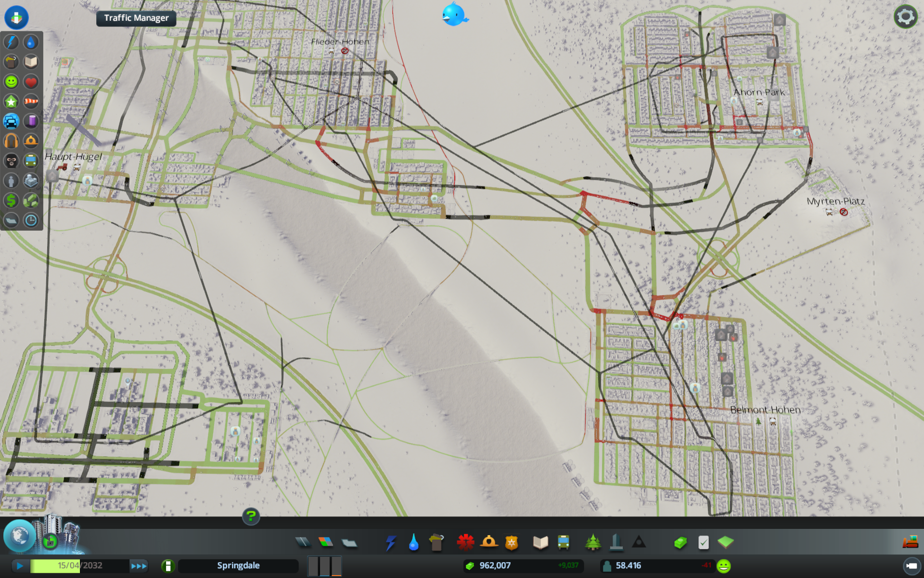Open the game options gear menu
The image size is (924, 578).
click(906, 17)
